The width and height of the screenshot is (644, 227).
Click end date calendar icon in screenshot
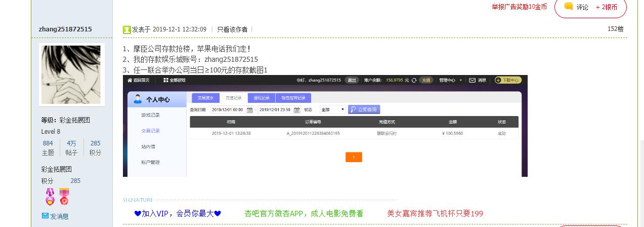click(x=297, y=109)
